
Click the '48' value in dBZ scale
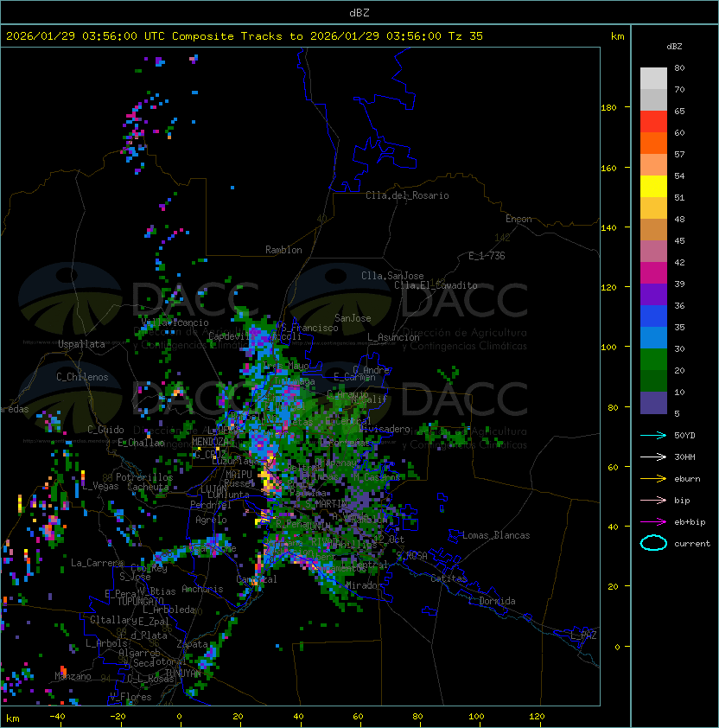pos(679,219)
